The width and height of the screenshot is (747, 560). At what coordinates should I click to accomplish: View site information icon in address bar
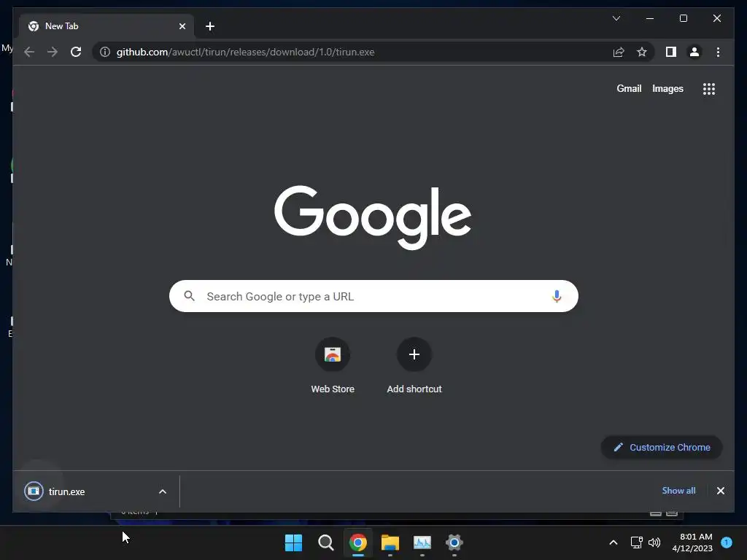pyautogui.click(x=105, y=52)
